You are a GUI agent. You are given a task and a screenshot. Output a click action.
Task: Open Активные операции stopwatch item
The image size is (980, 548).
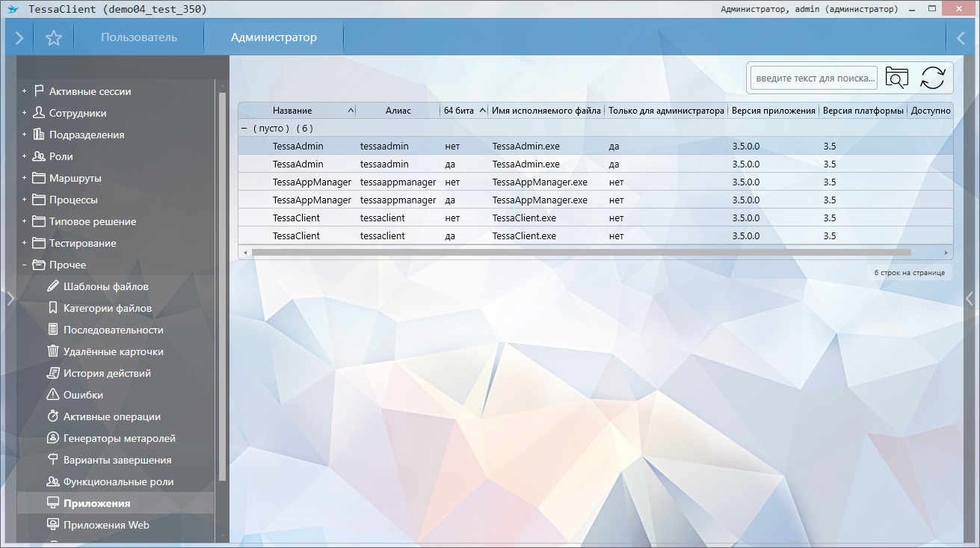pos(111,416)
